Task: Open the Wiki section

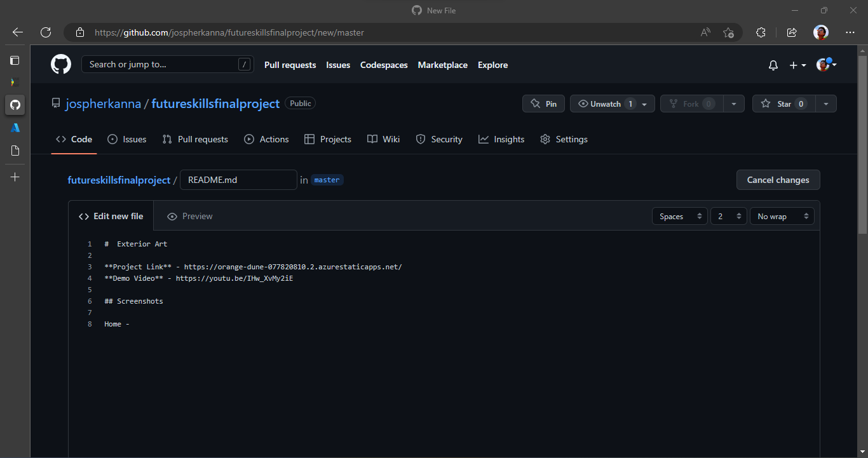Action: (x=383, y=139)
